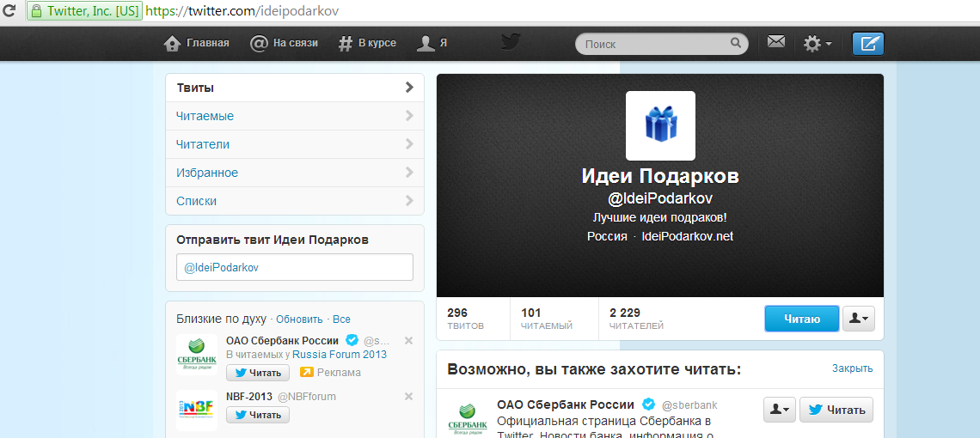Open the Читатели list

tap(295, 144)
